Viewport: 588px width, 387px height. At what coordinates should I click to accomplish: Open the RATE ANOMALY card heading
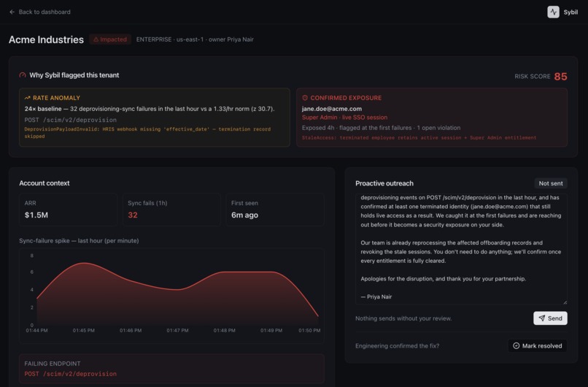pos(56,98)
